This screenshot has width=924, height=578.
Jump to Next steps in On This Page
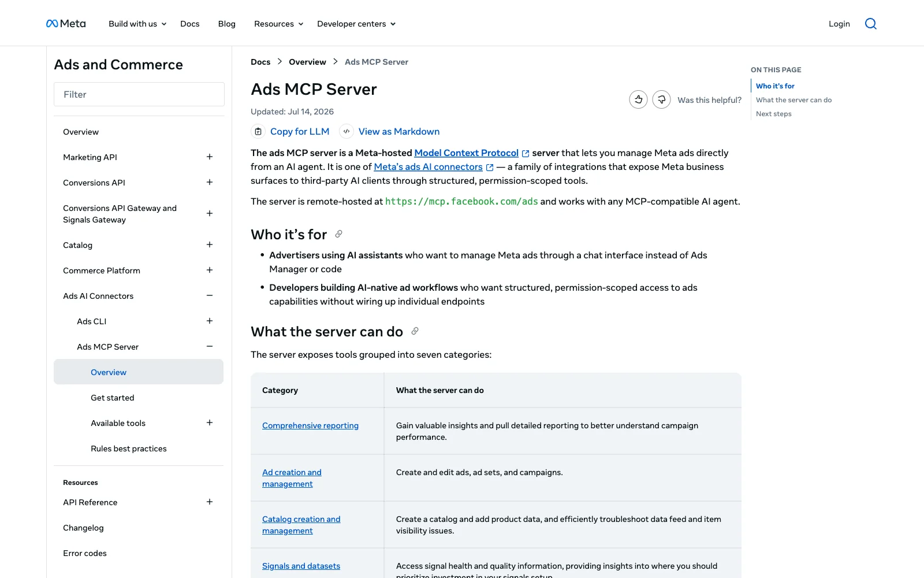(773, 114)
